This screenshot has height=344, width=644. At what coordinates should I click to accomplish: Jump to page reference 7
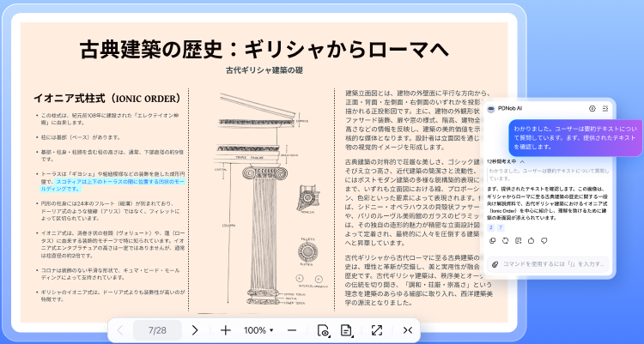[x=501, y=227]
